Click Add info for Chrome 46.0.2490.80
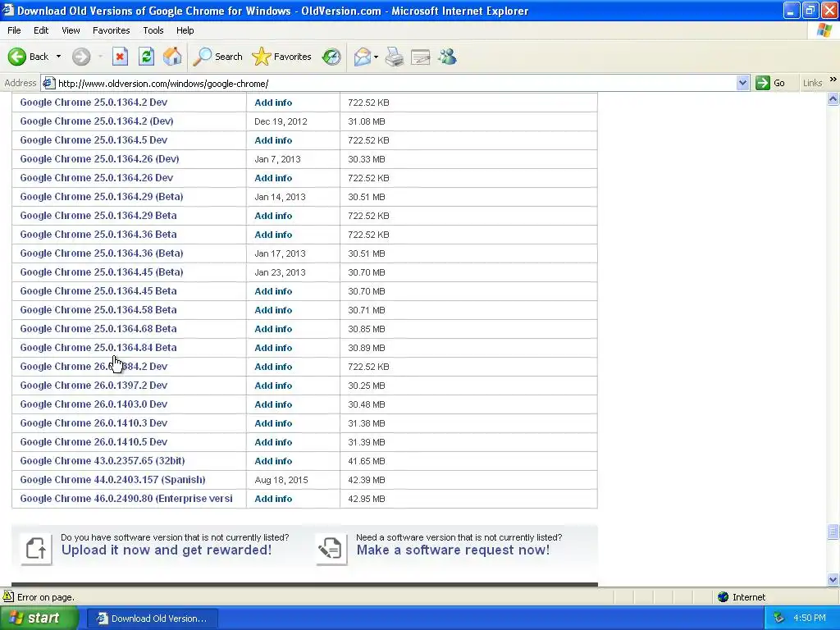The height and width of the screenshot is (630, 840). 273,499
